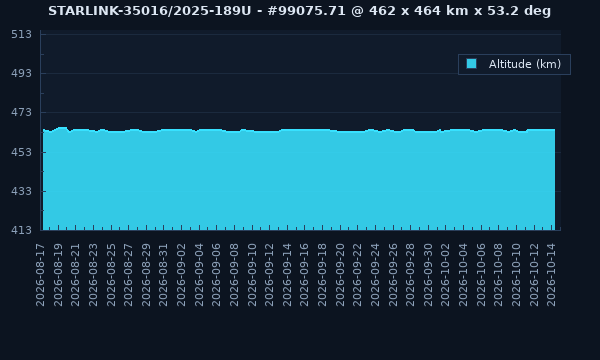Image resolution: width=600 pixels, height=360 pixels.
Task: Click the 2026-09-30 date label
Action: (428, 275)
